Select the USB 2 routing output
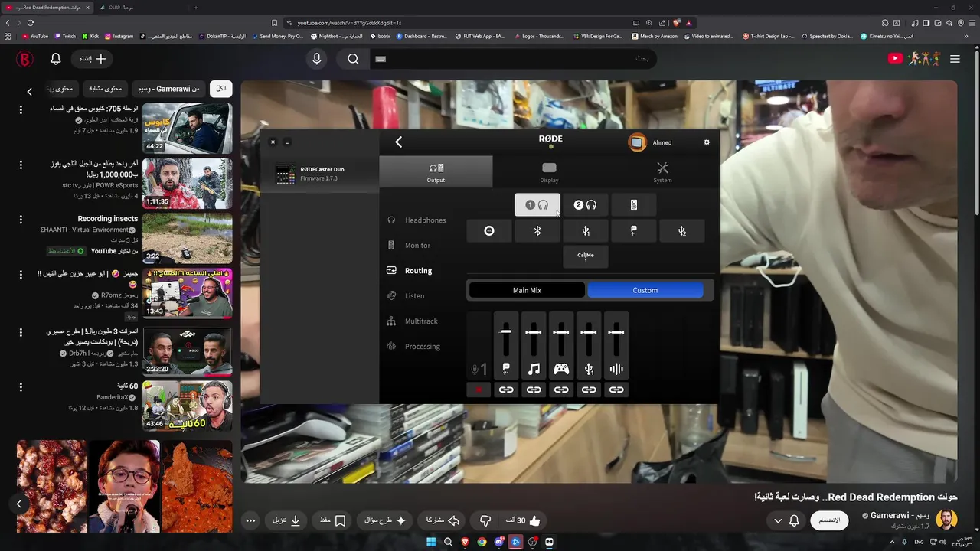Screen dimensions: 980x551 681,231
